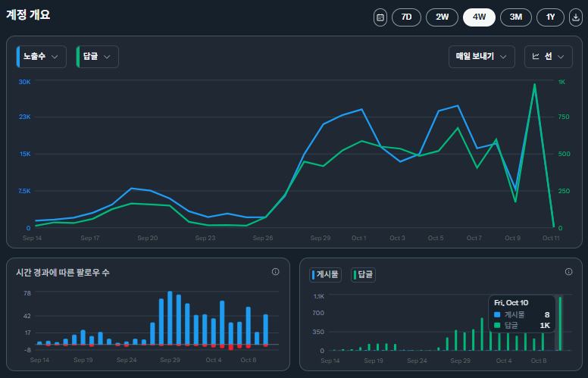Select the 3M time range

515,17
